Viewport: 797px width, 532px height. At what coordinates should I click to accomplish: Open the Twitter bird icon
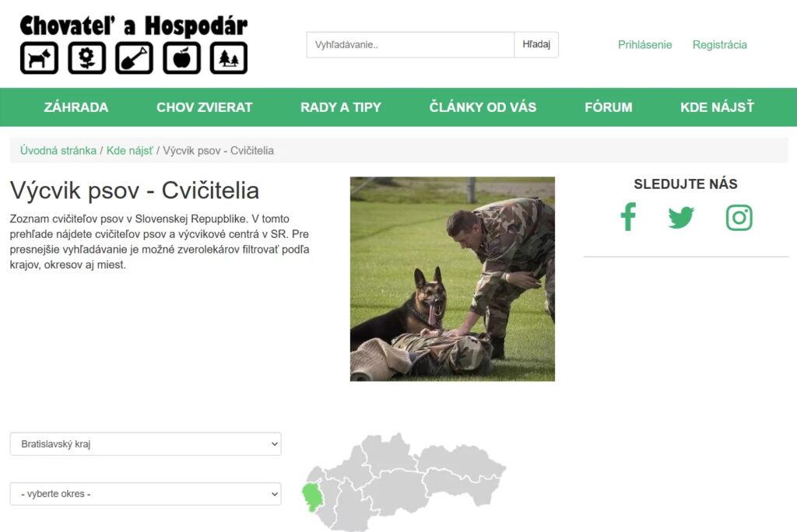click(681, 218)
